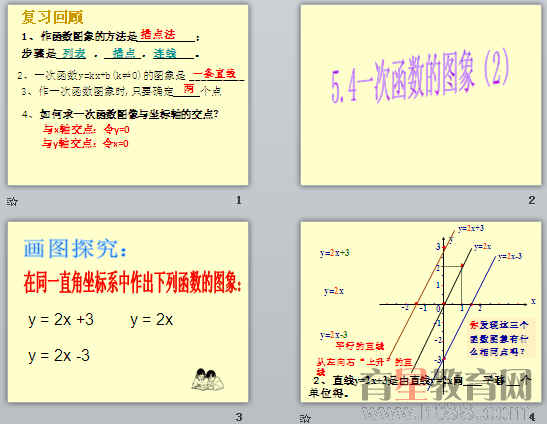547x424 pixels.
Task: Click the yellow question box on graph slide
Action: click(x=499, y=338)
